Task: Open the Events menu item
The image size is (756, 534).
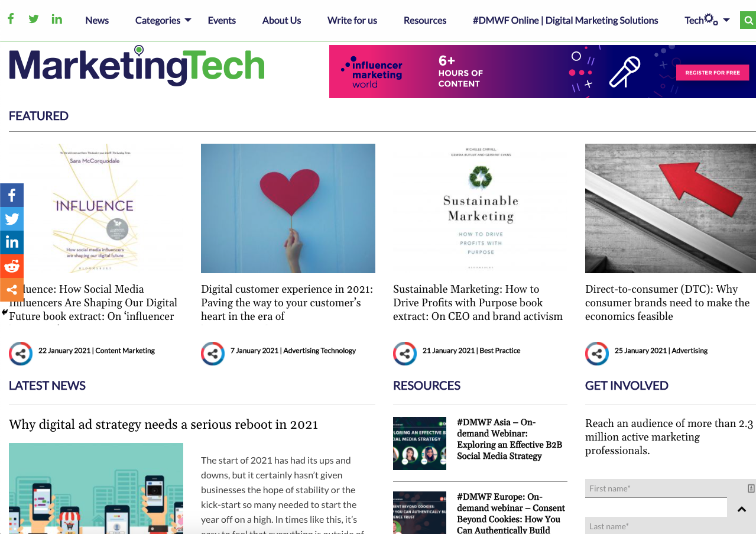Action: (x=222, y=20)
